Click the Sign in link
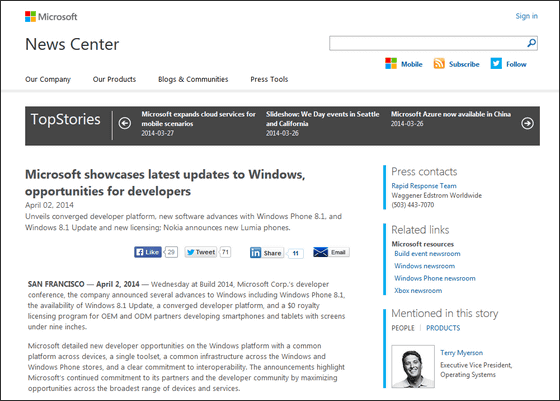Viewport: 560px width, 401px height. [526, 16]
